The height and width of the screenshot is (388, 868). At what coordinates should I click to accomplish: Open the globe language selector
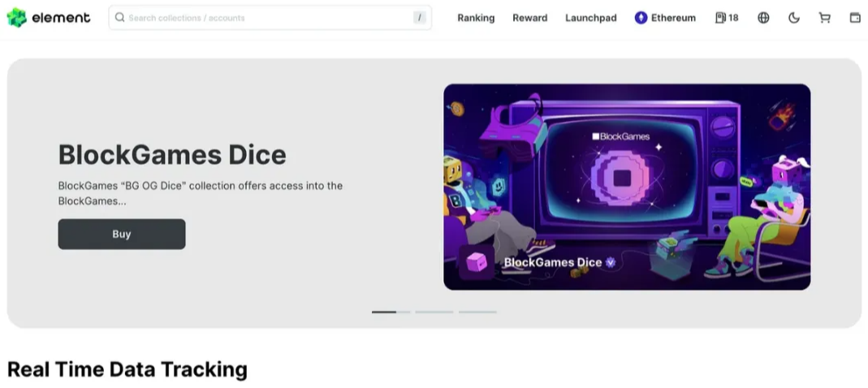tap(763, 18)
